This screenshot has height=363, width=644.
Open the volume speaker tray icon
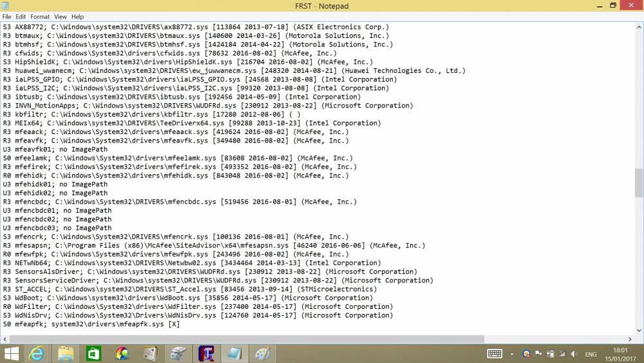(x=574, y=354)
